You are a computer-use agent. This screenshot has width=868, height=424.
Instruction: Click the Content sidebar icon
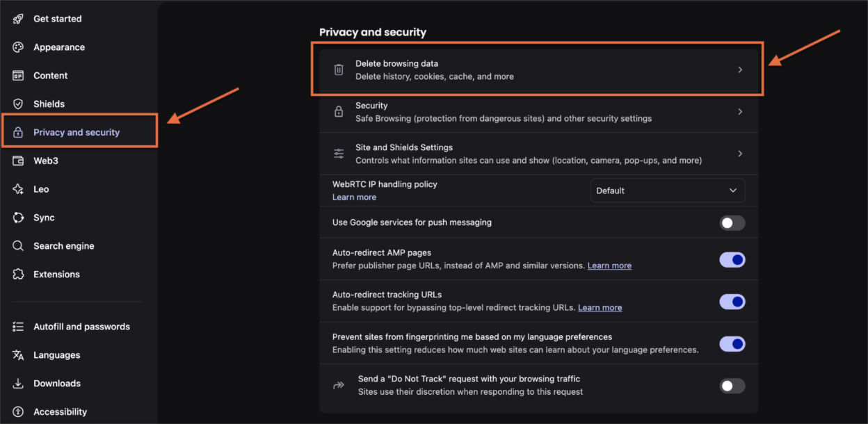coord(19,76)
